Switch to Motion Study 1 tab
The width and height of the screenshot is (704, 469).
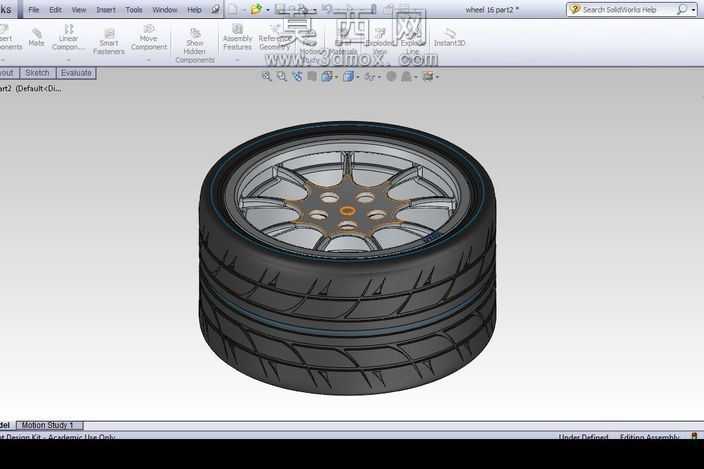coord(48,425)
